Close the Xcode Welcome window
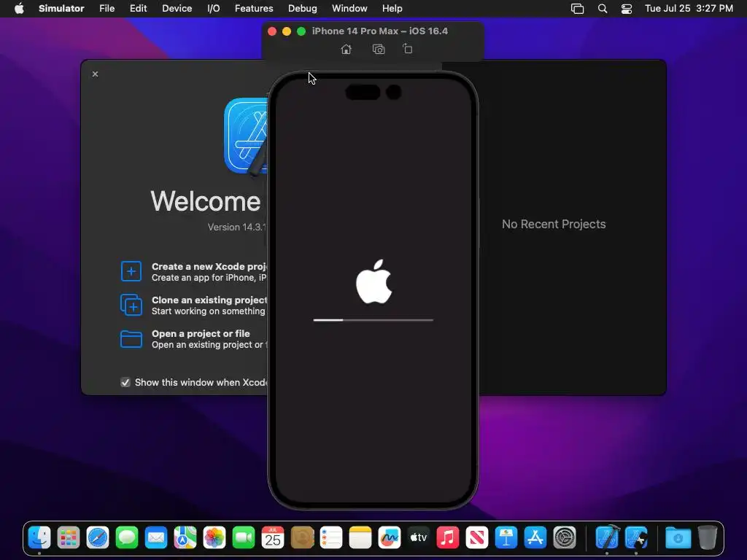This screenshot has height=560, width=747. click(96, 74)
